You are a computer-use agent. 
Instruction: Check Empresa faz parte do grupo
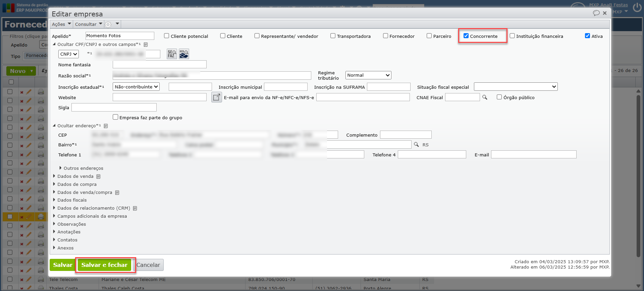tap(115, 117)
